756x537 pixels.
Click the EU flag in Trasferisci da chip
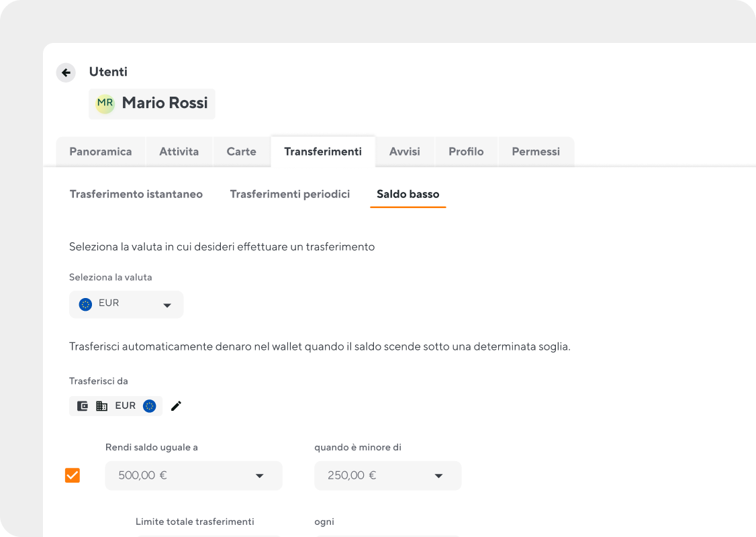click(149, 406)
